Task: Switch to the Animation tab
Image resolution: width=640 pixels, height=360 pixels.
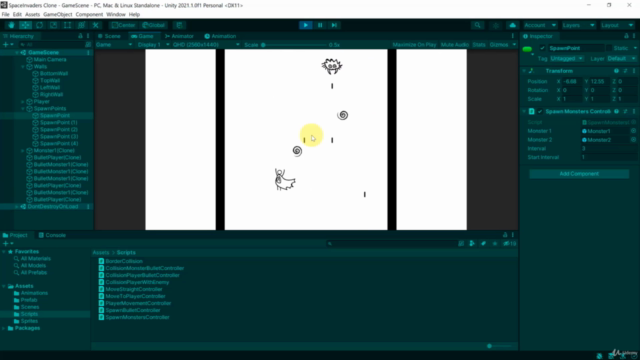Action: (x=220, y=36)
